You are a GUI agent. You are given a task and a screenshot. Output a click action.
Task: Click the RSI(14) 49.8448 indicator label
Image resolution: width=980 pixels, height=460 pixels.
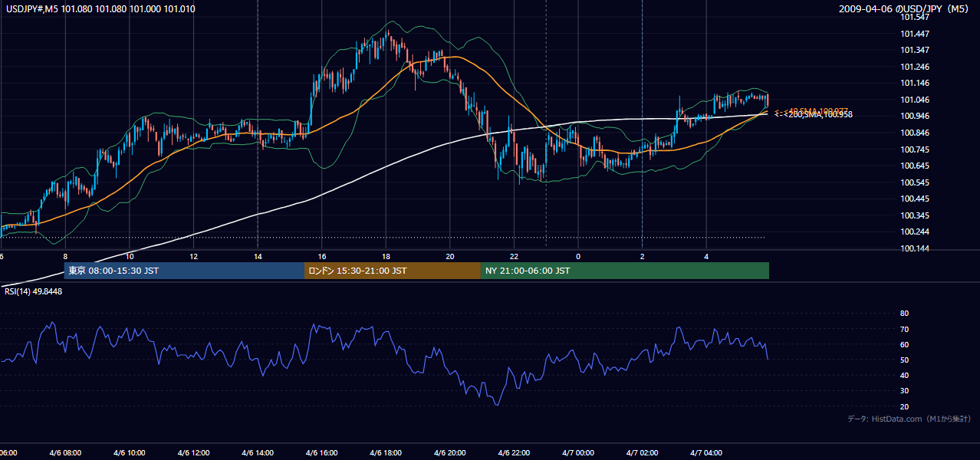34,291
